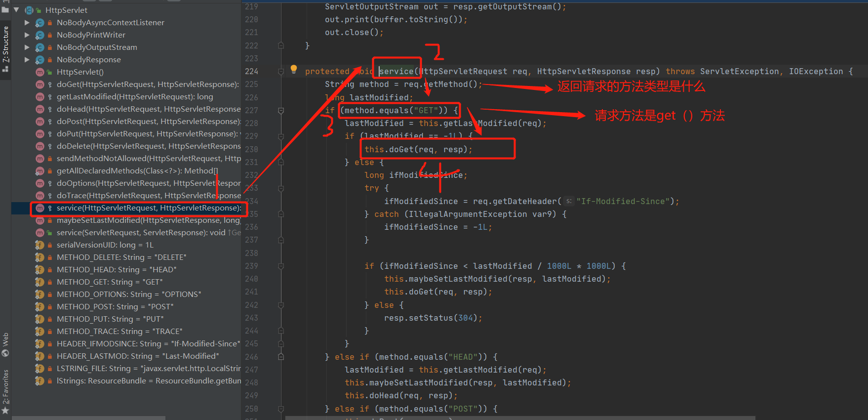This screenshot has width=868, height=420.
Task: Click method icon beside HttpServlet() constructor
Action: [40, 72]
